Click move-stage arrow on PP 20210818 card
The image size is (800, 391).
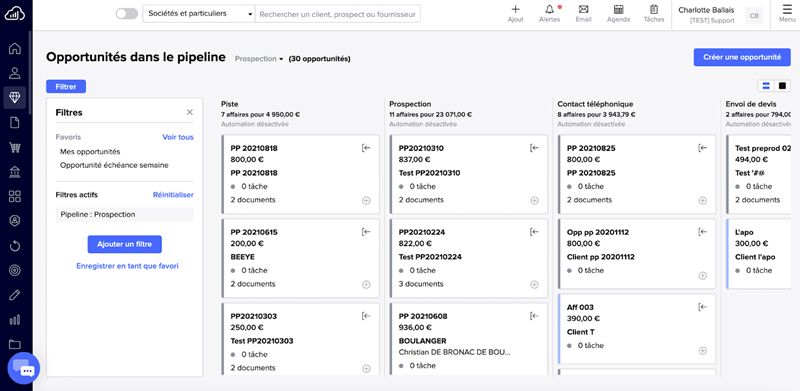(x=366, y=148)
